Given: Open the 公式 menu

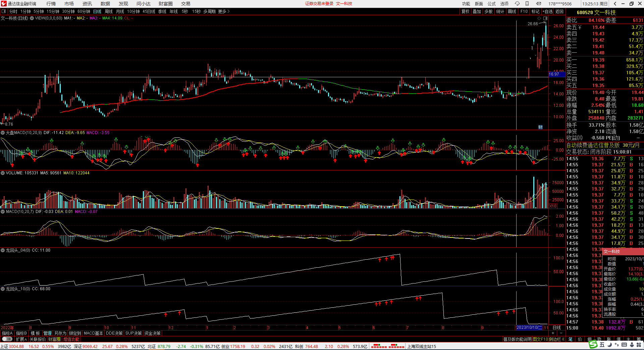Looking at the screenshot, I should (x=492, y=4).
